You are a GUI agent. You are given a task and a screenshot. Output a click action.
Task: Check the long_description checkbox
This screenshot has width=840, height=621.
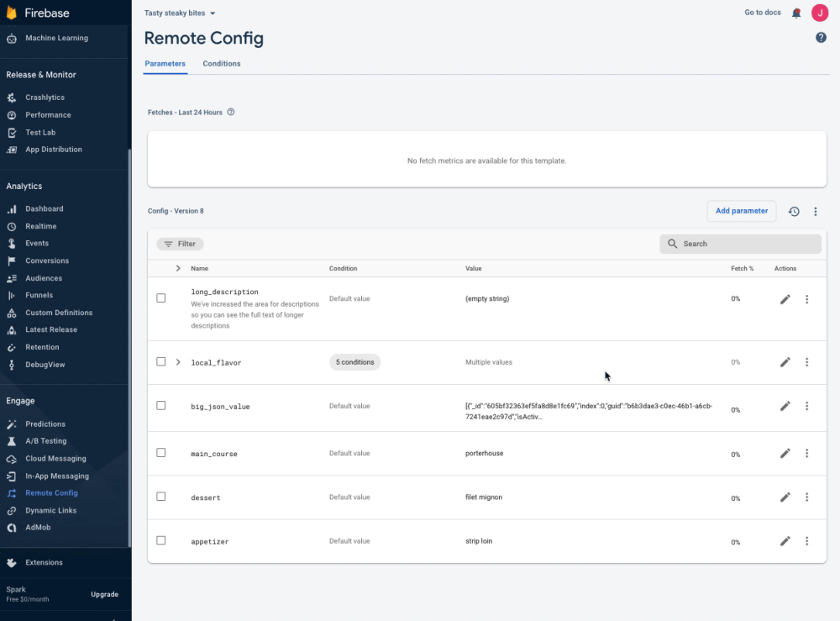[161, 298]
